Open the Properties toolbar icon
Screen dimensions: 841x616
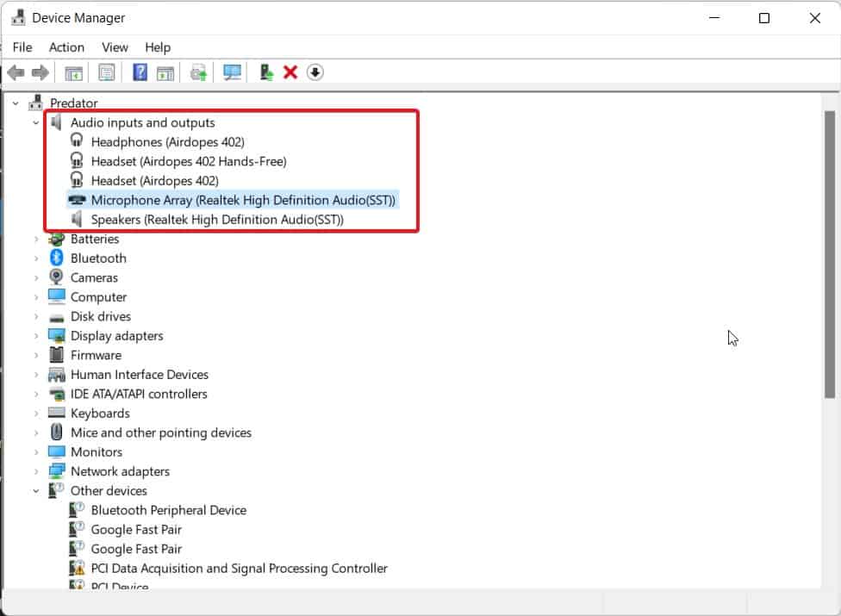(x=107, y=72)
